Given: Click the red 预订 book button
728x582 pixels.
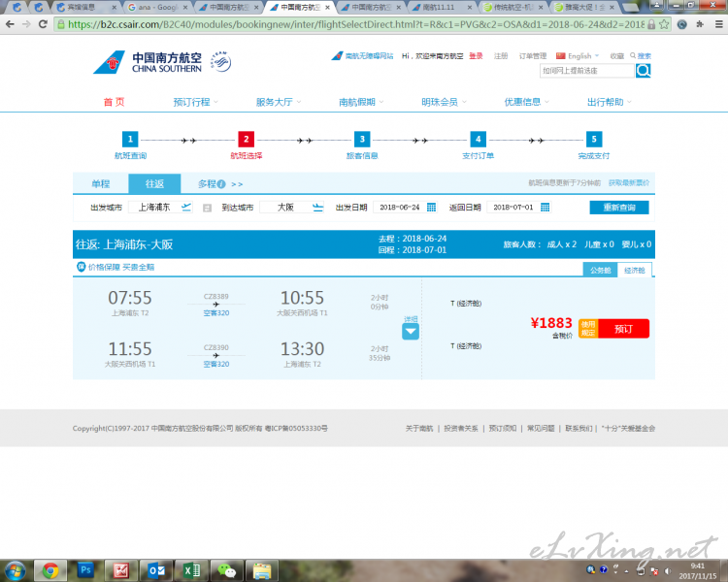Looking at the screenshot, I should (x=623, y=329).
